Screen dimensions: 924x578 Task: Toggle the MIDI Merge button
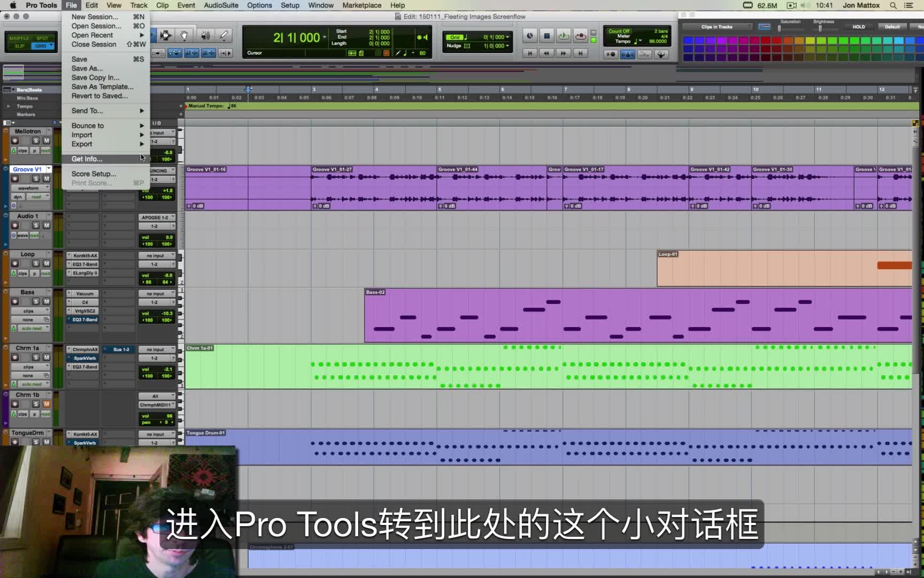(x=644, y=55)
